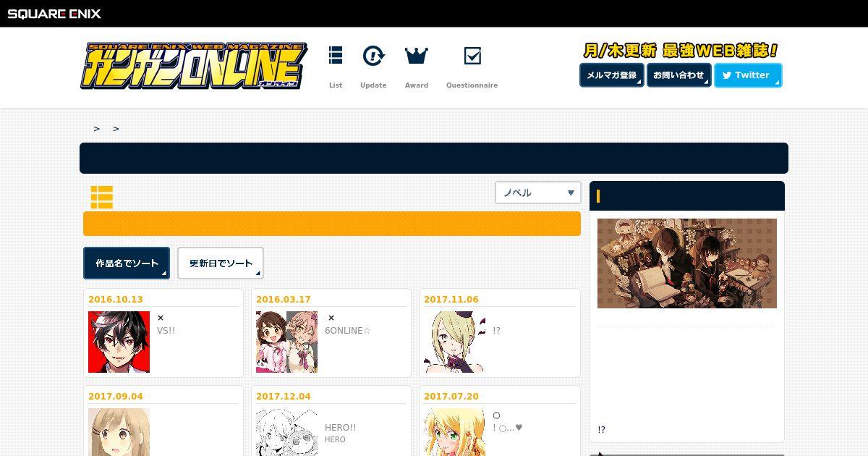Open the Questionnaire checkbox icon
Screen dimensions: 868x456
pyautogui.click(x=472, y=56)
